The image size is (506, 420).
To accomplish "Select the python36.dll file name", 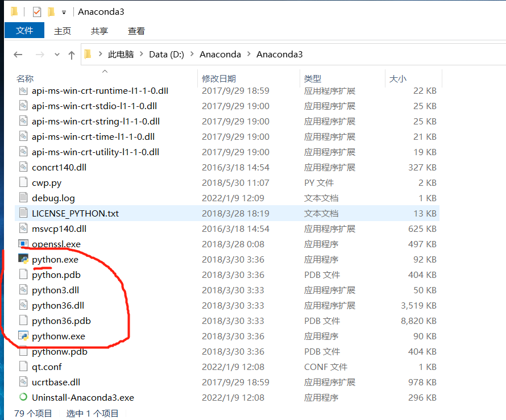I will click(58, 306).
